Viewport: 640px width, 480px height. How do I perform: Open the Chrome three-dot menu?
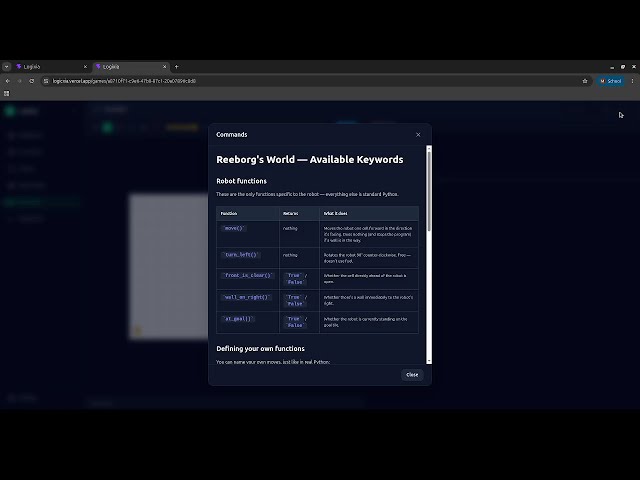[632, 81]
